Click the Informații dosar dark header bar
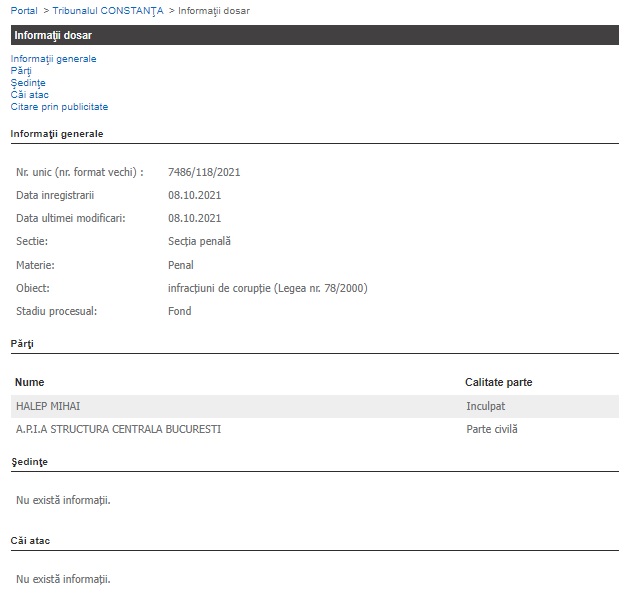 [x=315, y=35]
